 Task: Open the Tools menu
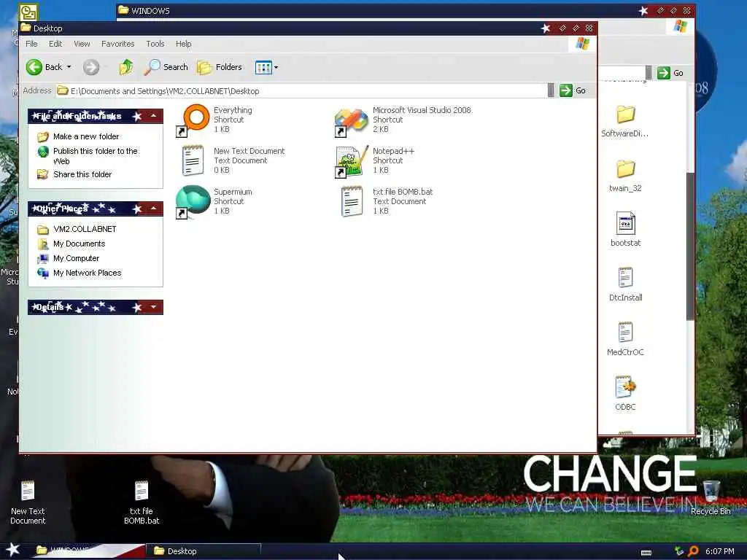pos(155,44)
